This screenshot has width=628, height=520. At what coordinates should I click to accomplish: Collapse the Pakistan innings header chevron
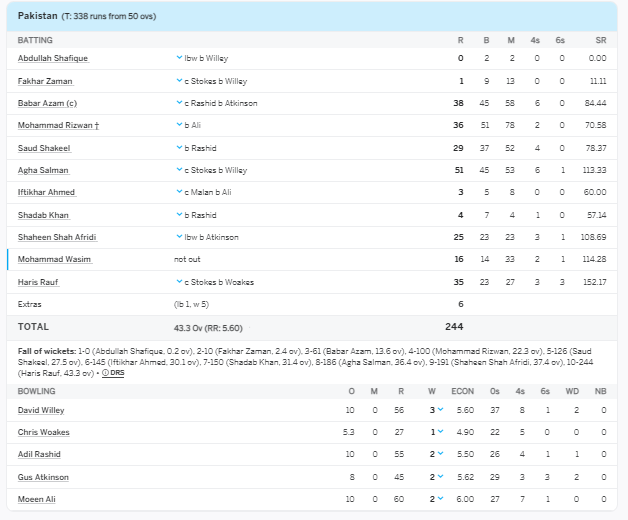(x=599, y=16)
